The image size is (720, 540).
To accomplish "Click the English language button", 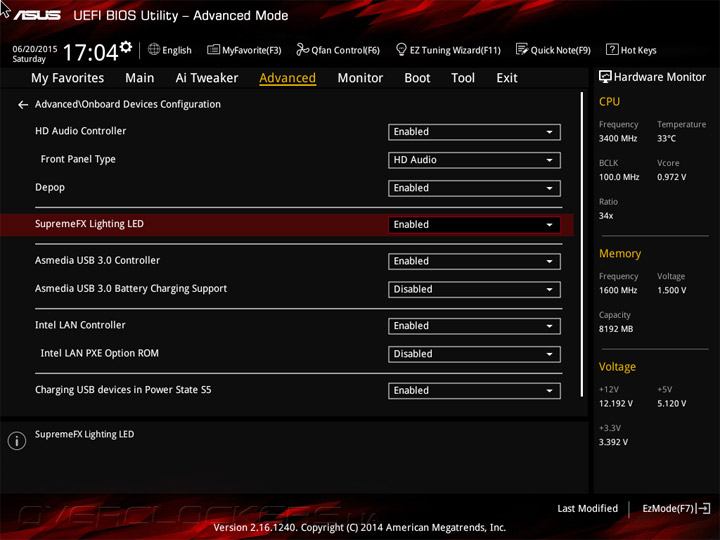I will click(177, 50).
